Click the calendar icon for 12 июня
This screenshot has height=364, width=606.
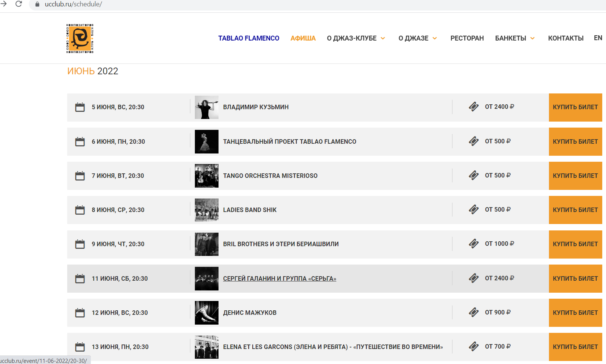[80, 313]
